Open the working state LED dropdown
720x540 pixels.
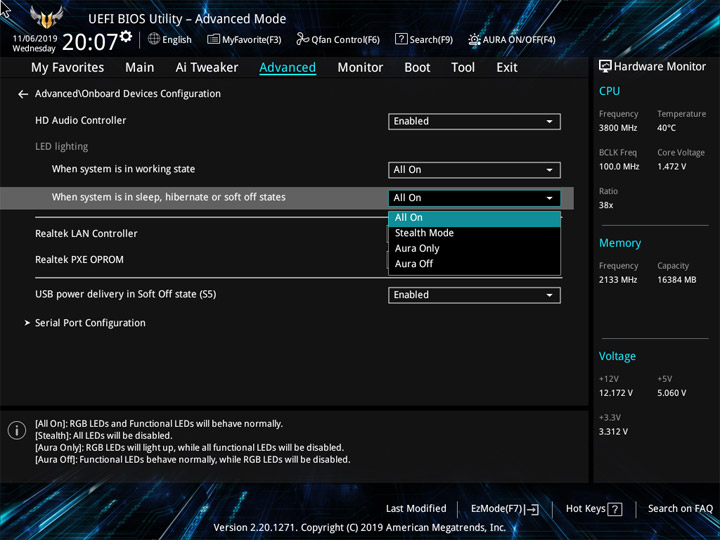point(474,170)
